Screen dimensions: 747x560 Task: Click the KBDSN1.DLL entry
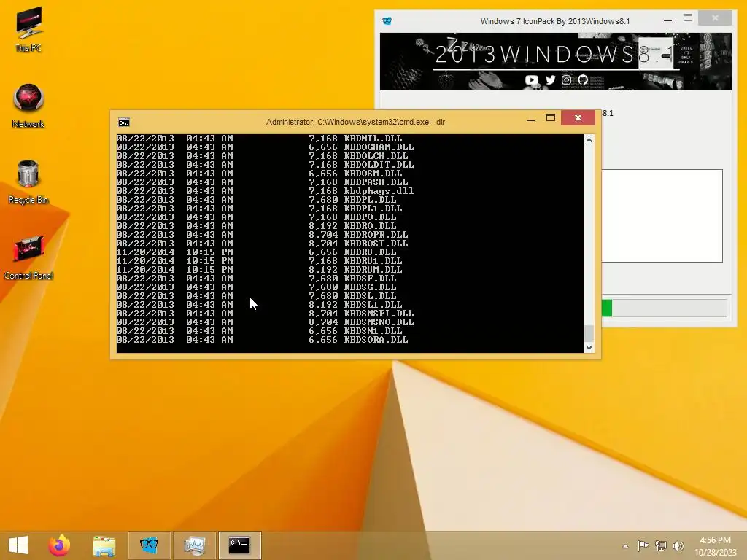[259, 331]
